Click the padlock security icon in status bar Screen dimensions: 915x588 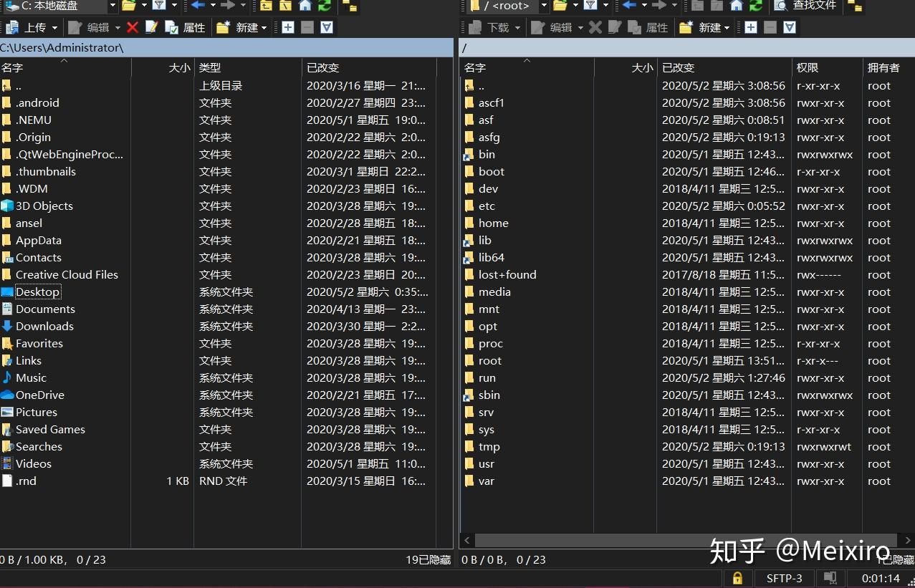tap(737, 578)
